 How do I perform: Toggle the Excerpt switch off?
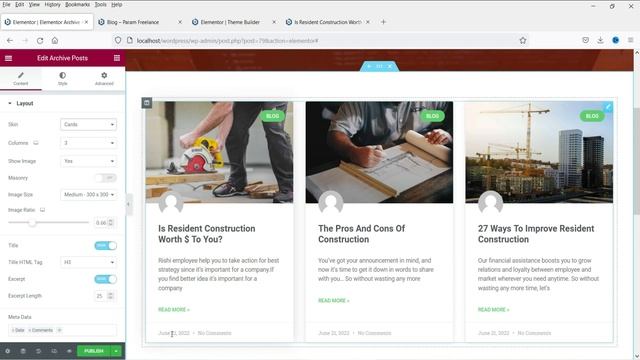[x=105, y=279]
